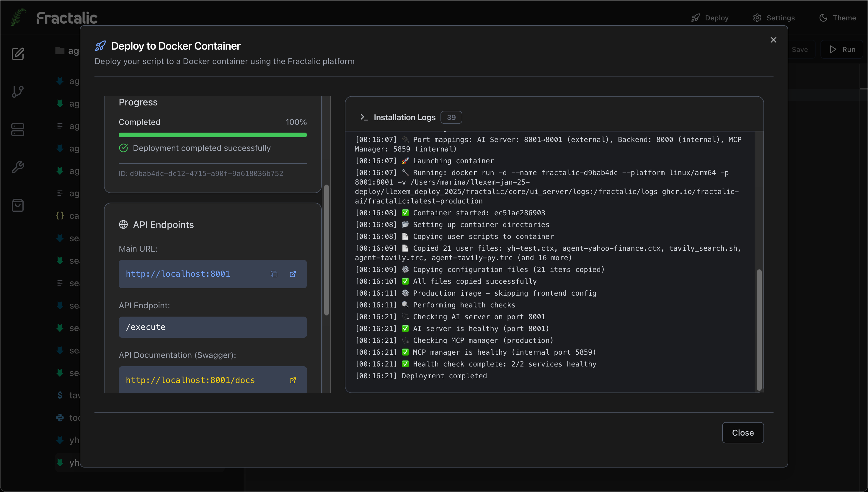This screenshot has height=492, width=868.
Task: Click 'AI server is healthy (port 8001)' line
Action: click(452, 328)
